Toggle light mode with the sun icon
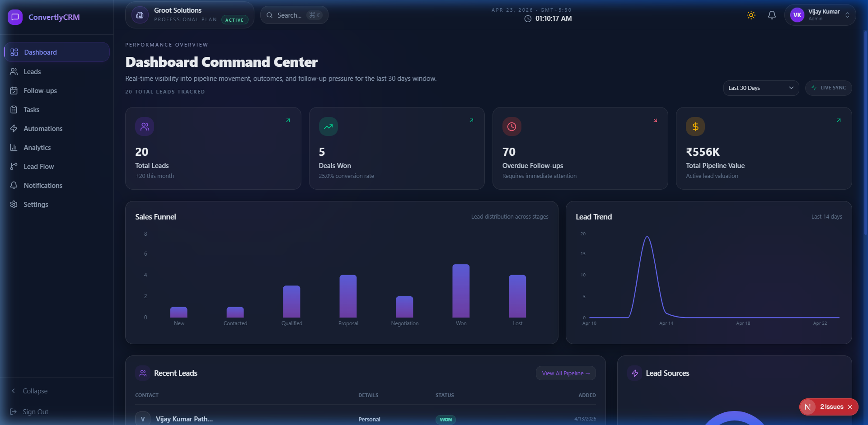This screenshot has width=868, height=425. pyautogui.click(x=751, y=15)
